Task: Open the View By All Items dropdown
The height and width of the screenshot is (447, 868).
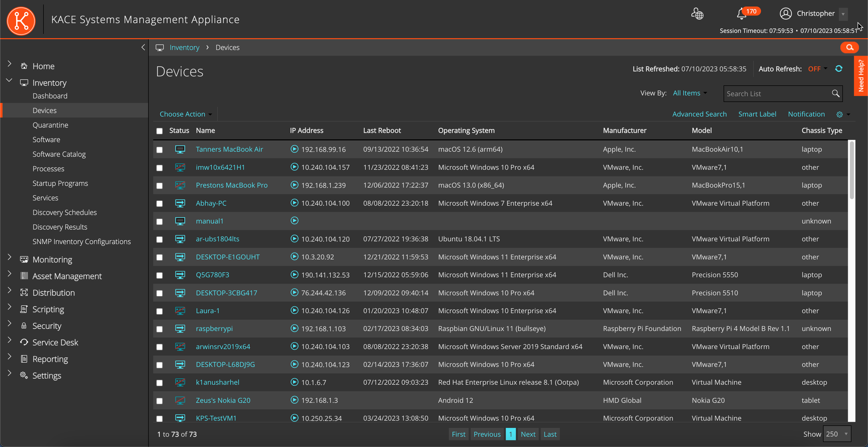Action: coord(689,93)
